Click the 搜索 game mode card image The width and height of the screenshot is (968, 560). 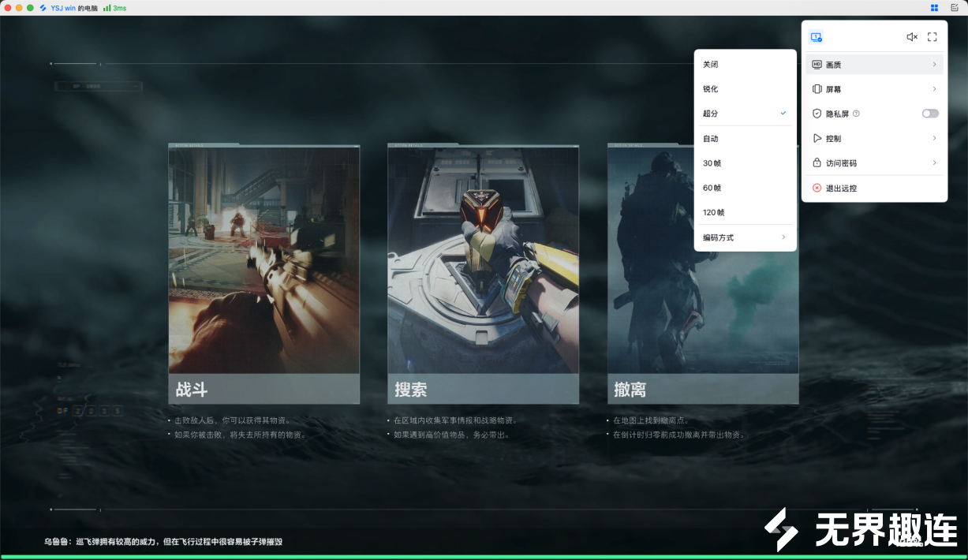[483, 260]
